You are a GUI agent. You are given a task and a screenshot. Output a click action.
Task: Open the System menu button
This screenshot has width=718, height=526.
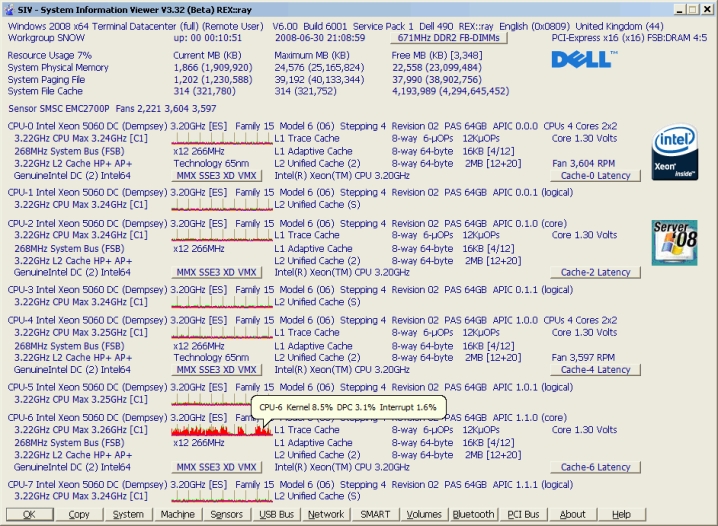coord(128,514)
